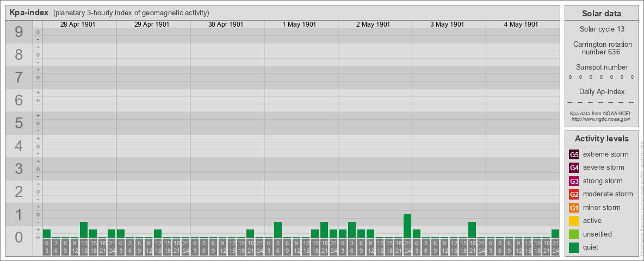The image size is (644, 261).
Task: Click the Kp scale number 2
Action: point(19,191)
